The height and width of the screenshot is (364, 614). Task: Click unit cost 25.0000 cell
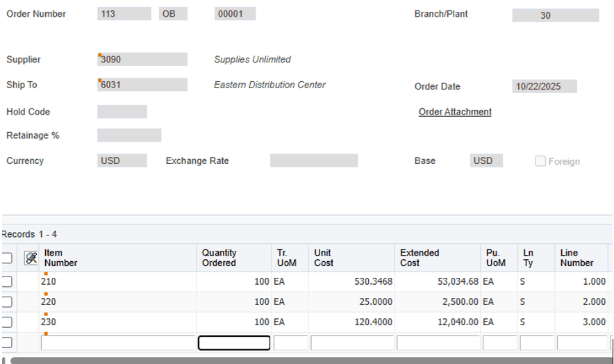coord(351,301)
